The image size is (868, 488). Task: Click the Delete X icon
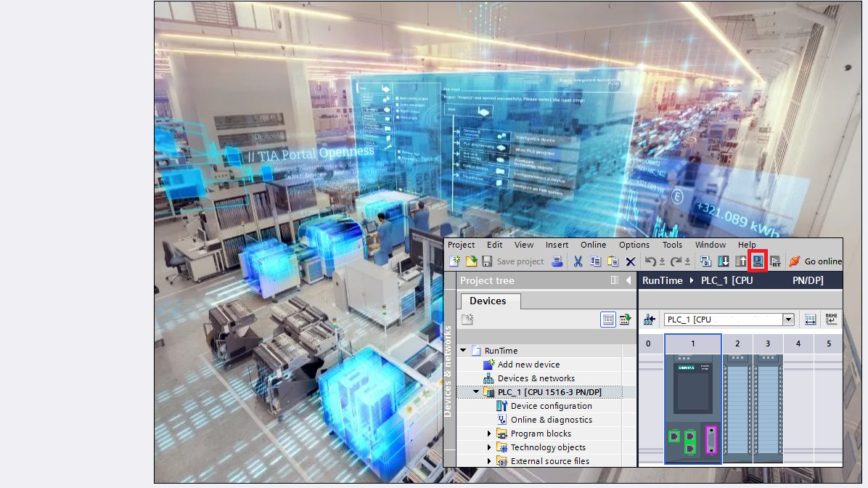(x=631, y=261)
